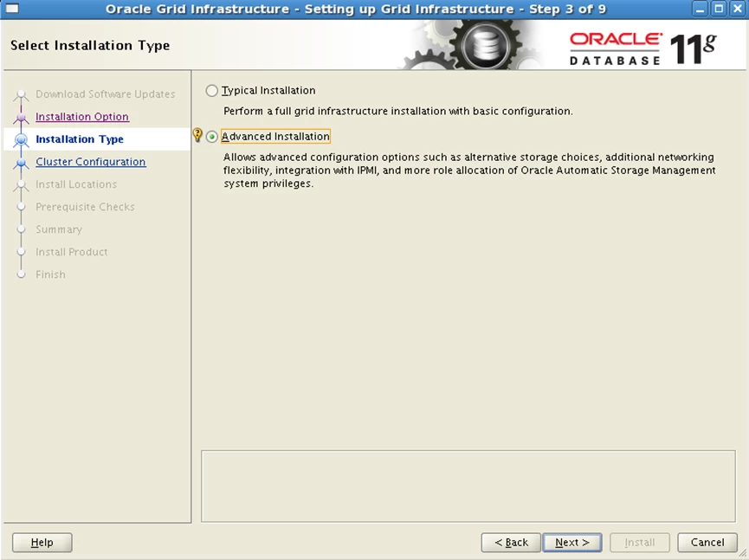Image resolution: width=749 pixels, height=560 pixels.
Task: Click the "Allows advanced configuration options" description
Action: coord(469,171)
